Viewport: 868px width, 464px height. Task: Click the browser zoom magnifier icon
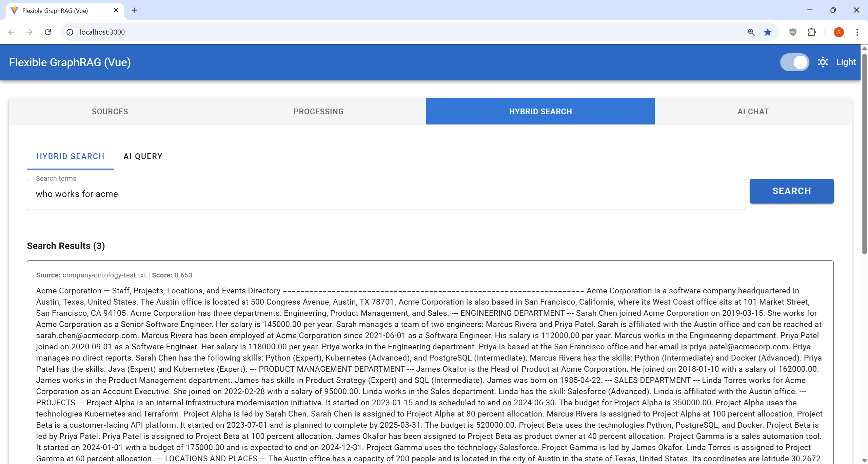click(x=751, y=32)
